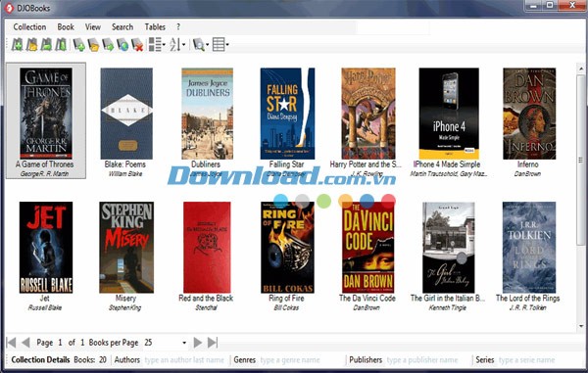Click the search book magnifier icon
588x373 pixels.
(x=198, y=45)
